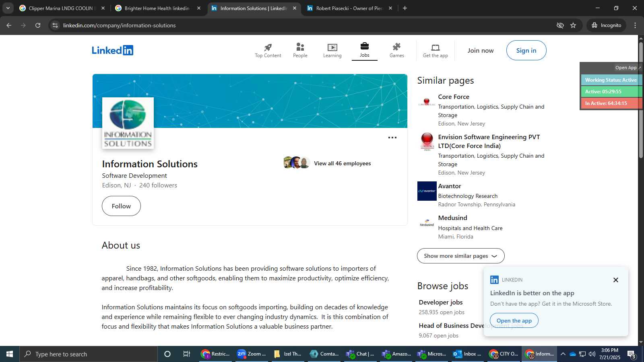Click the Core Force logo
Image resolution: width=644 pixels, height=362 pixels.
click(427, 102)
